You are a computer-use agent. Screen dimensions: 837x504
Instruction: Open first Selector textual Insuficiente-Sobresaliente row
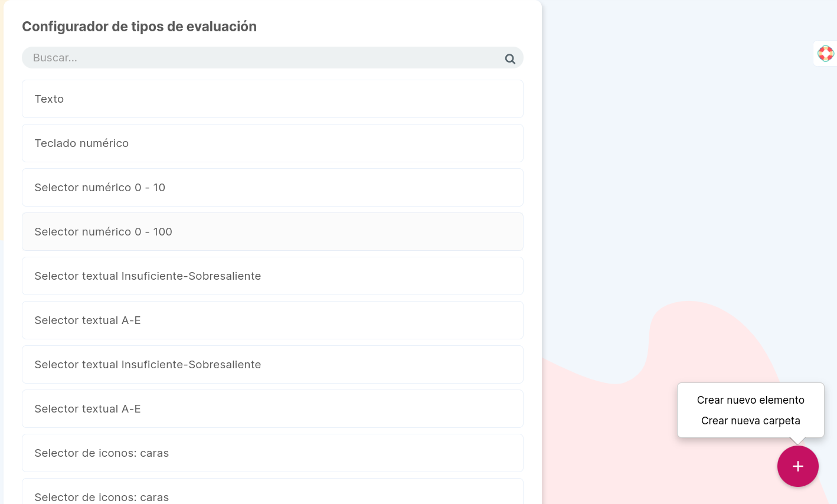click(x=273, y=276)
